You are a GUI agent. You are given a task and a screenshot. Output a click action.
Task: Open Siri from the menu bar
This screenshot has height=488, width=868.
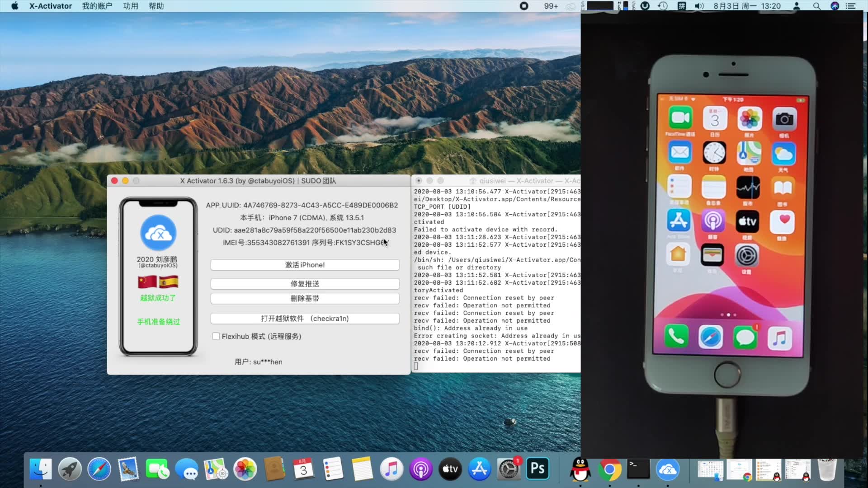(x=835, y=6)
